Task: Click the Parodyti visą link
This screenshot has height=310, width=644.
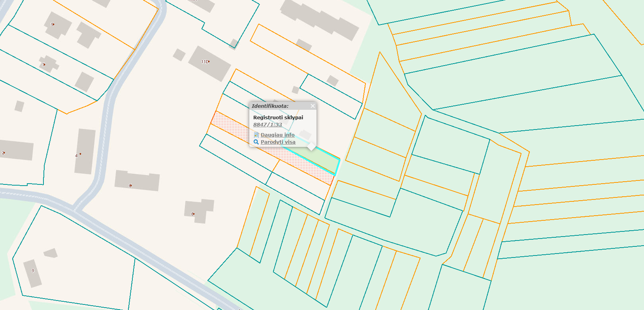Action: coord(278,142)
